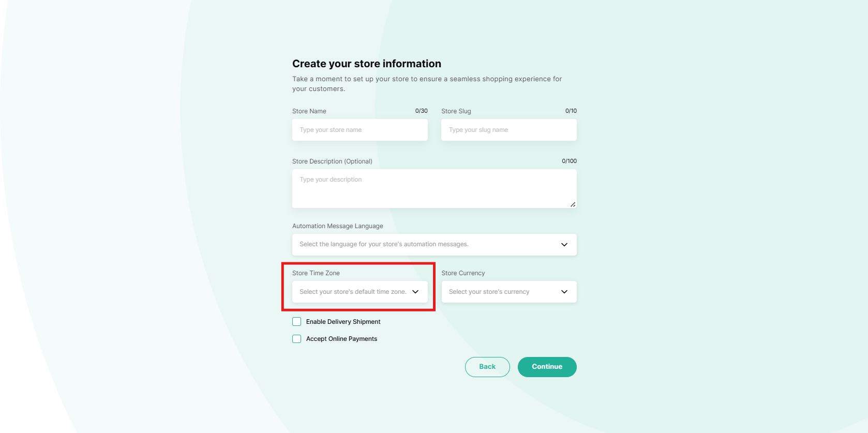Click the 'Store Currency' field label
Viewport: 868px width, 433px height.
tap(463, 273)
